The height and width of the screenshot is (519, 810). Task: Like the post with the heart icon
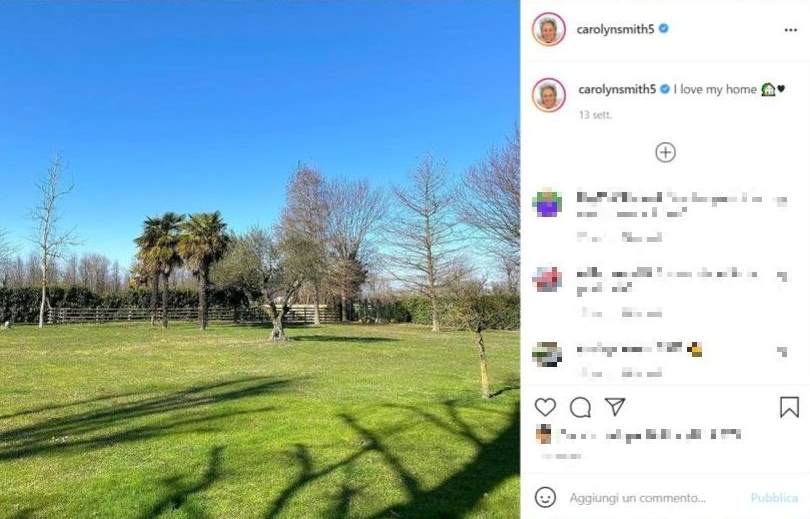pos(545,407)
